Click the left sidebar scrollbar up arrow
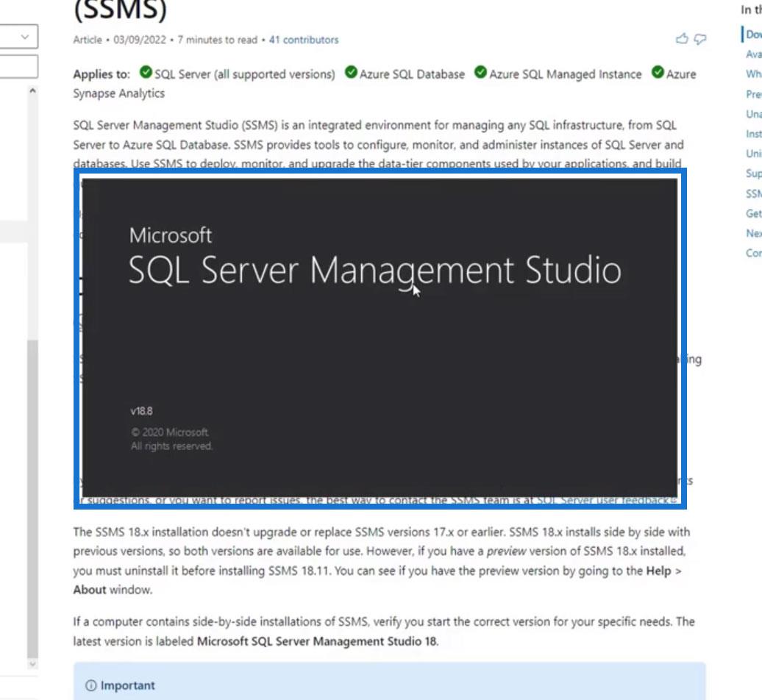762x700 pixels. click(32, 91)
